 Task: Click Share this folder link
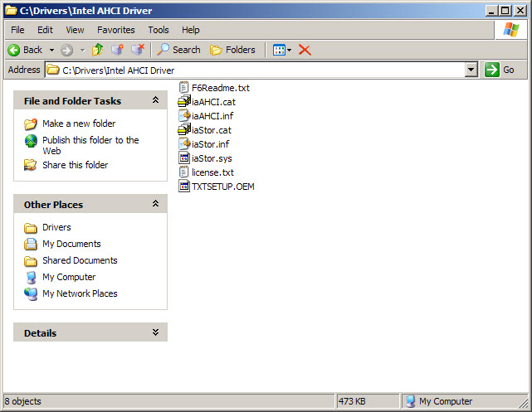pyautogui.click(x=75, y=165)
